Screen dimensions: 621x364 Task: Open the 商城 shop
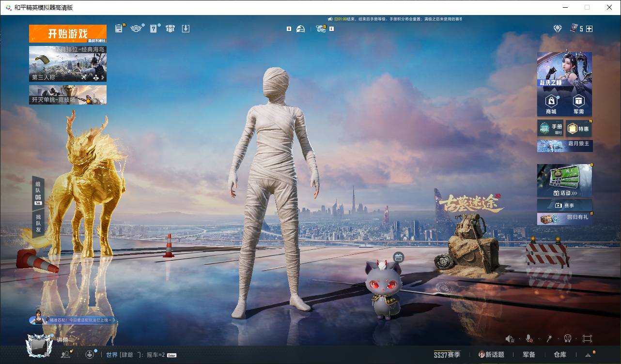point(551,104)
